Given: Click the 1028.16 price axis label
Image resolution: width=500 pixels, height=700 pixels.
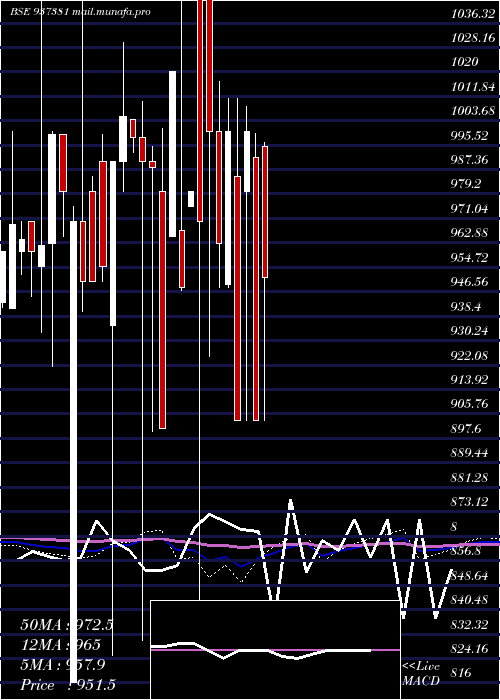Looking at the screenshot, I should click(473, 38).
